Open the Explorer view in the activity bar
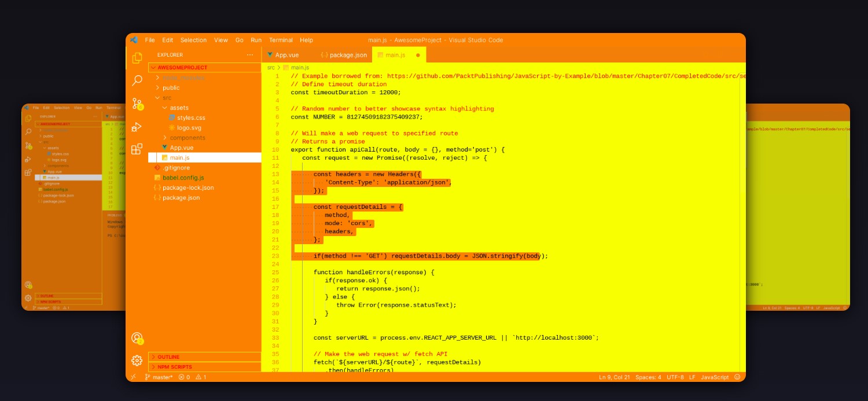 tap(137, 58)
